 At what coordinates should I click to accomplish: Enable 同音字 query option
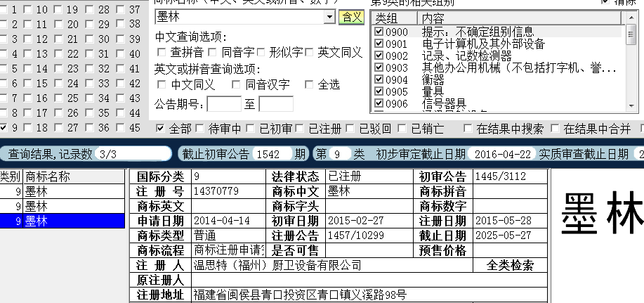point(212,52)
